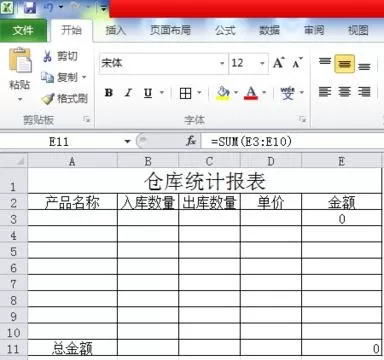Click the 剪切 (Cut) scissors button
This screenshot has height=360, width=384.
pos(60,56)
